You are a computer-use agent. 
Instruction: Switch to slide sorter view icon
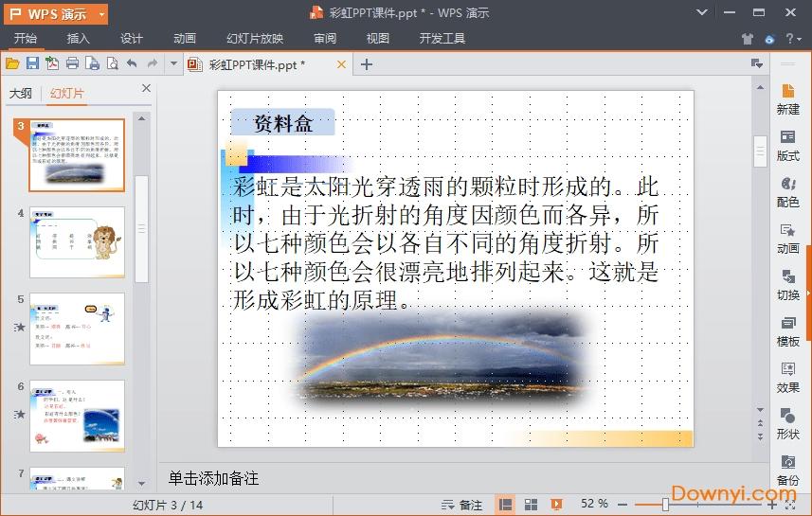[531, 504]
